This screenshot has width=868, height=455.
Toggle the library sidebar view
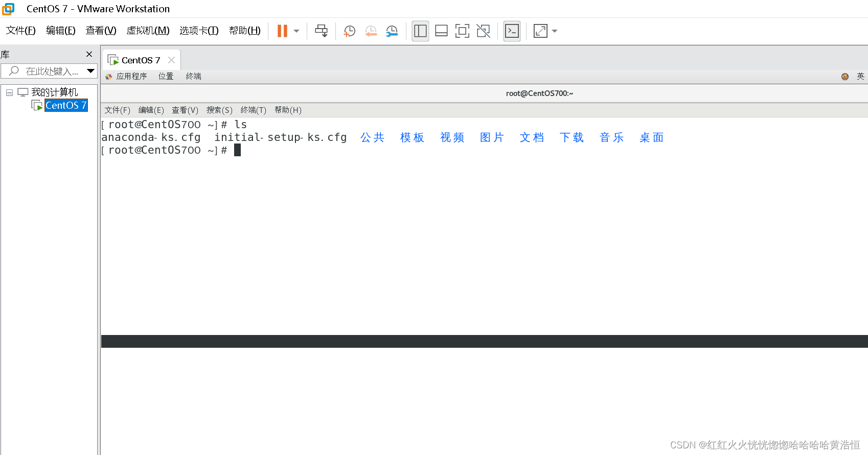click(420, 31)
